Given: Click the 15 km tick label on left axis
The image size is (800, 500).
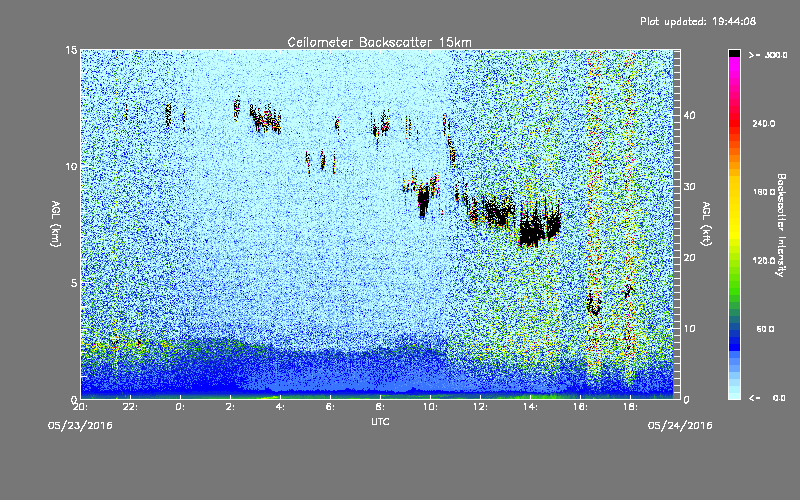Looking at the screenshot, I should (x=71, y=50).
